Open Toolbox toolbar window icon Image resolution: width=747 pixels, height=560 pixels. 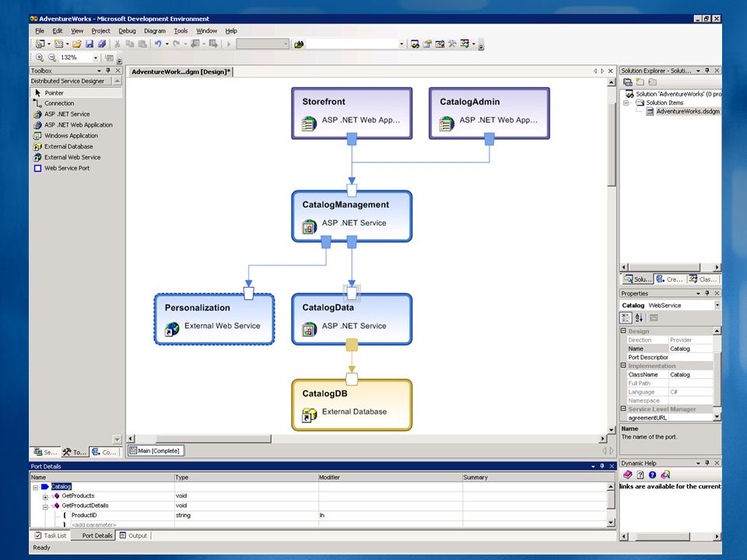click(452, 44)
